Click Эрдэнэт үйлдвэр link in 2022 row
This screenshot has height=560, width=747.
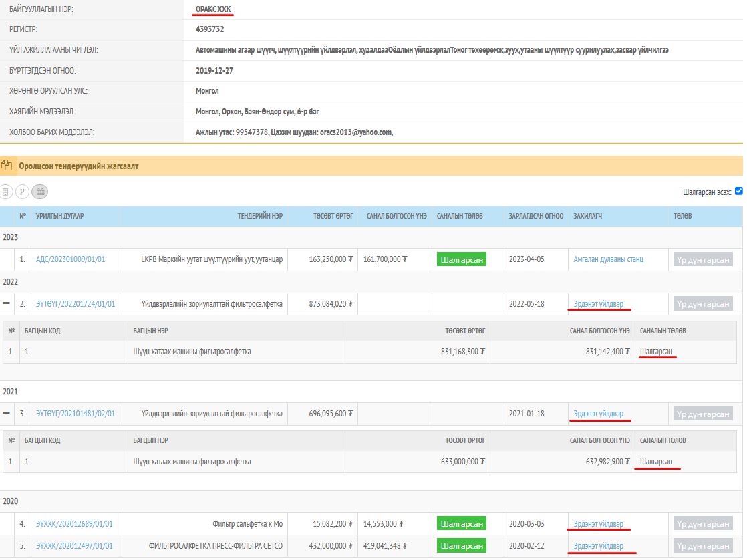point(598,304)
